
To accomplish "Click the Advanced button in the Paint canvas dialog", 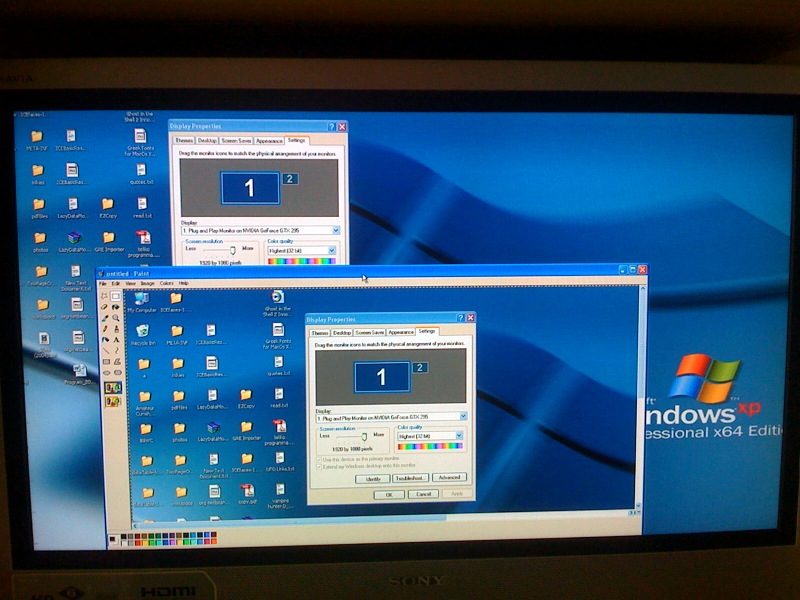I will (x=449, y=477).
